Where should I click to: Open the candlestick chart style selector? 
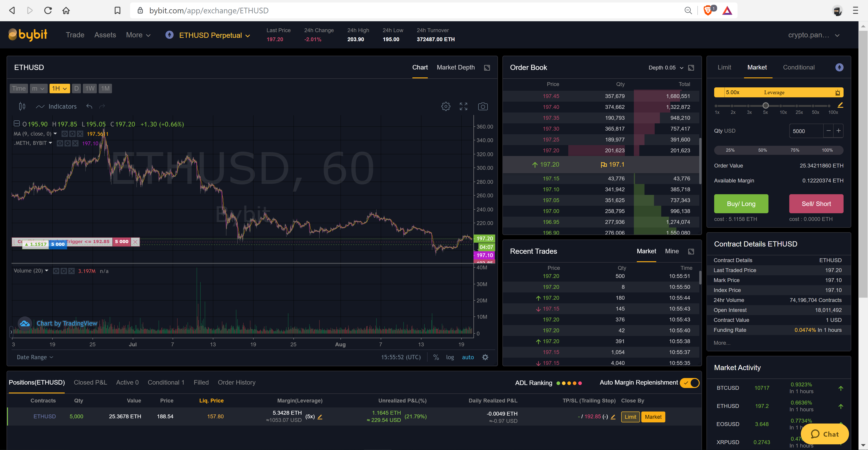click(x=22, y=107)
